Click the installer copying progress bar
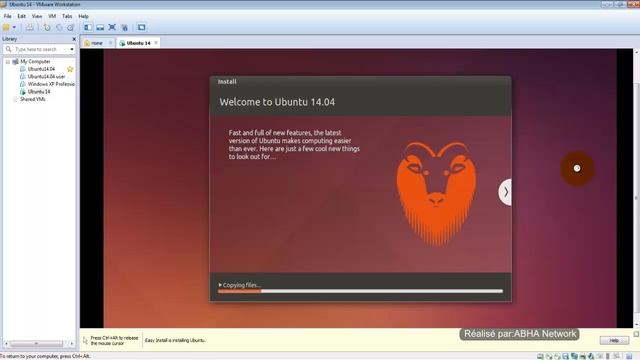This screenshot has height=360, width=640. point(360,291)
